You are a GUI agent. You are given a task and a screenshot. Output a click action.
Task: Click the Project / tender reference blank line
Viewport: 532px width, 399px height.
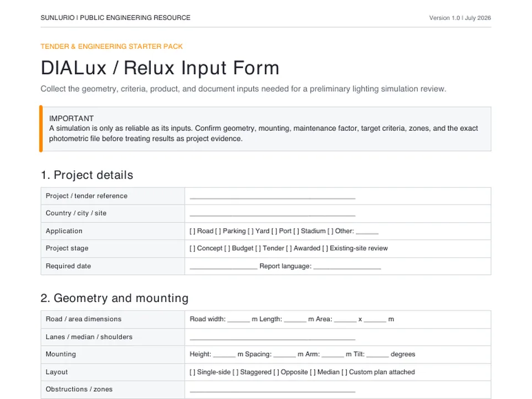click(x=273, y=197)
